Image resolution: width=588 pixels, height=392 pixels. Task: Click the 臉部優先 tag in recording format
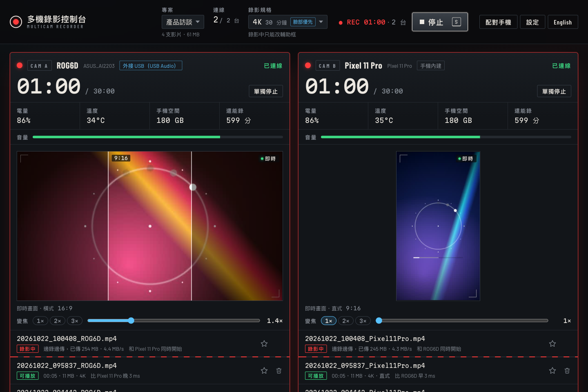(303, 22)
